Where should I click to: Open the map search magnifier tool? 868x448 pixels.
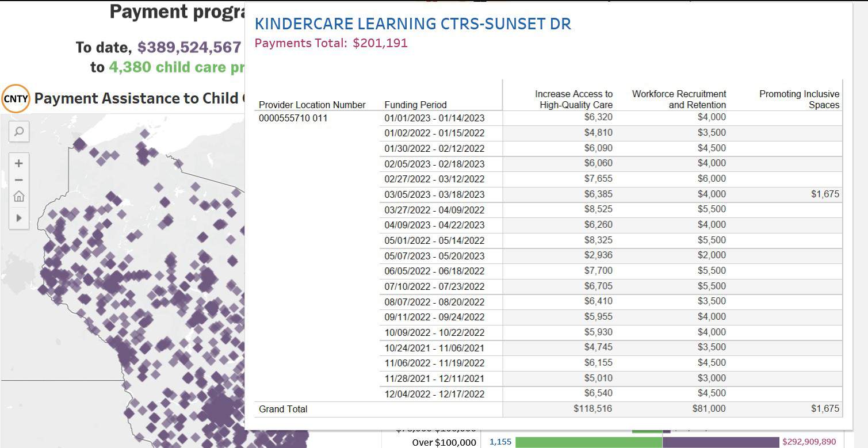(x=19, y=132)
